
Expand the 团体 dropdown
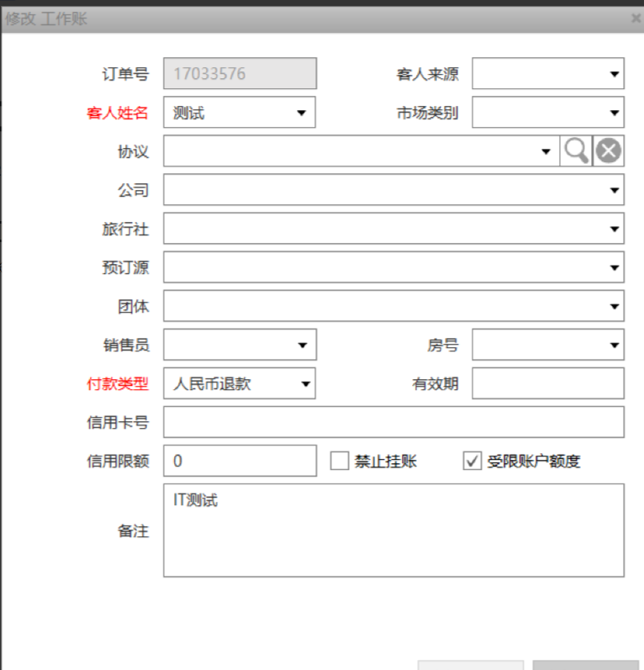click(x=615, y=306)
